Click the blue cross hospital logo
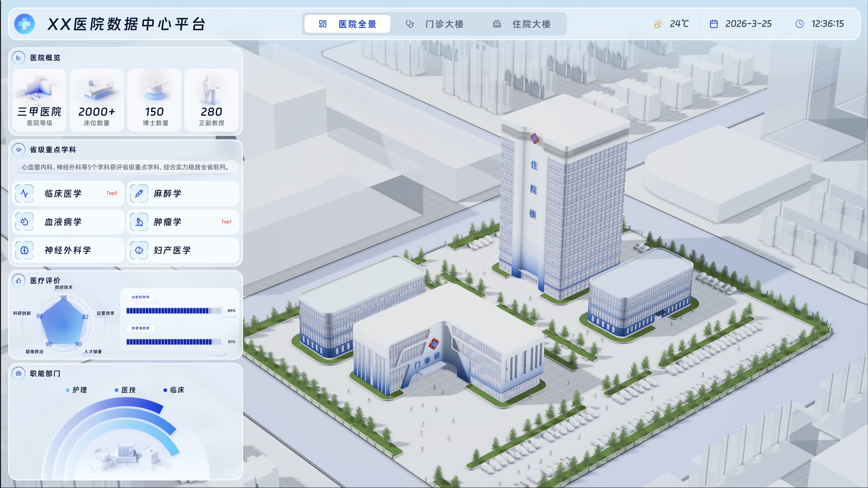868x488 pixels. coord(24,24)
